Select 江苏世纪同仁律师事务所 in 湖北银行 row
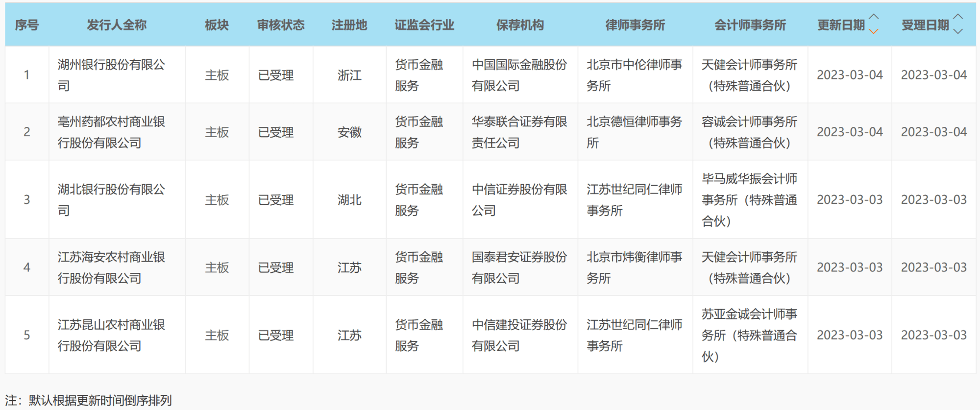The image size is (980, 410). pos(635,200)
